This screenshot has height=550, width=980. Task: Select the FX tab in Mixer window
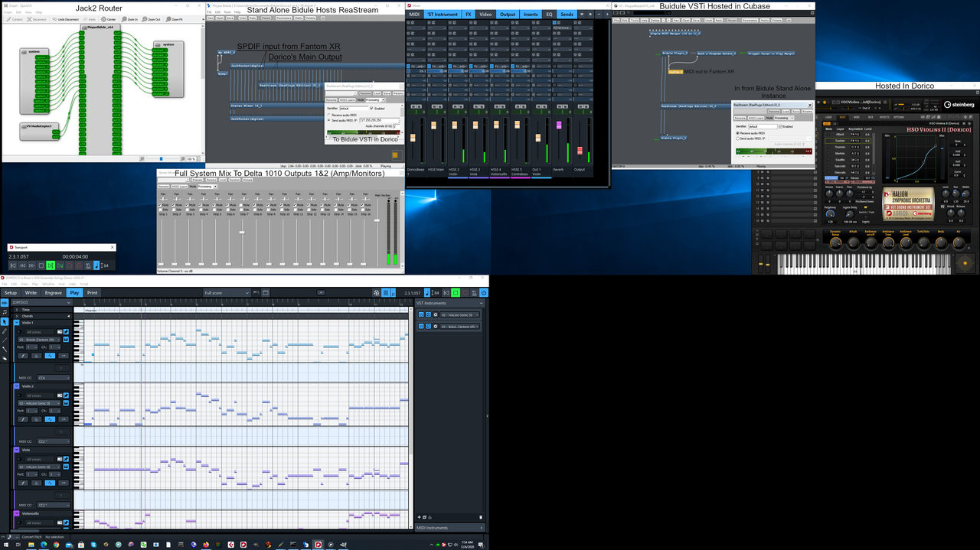(x=469, y=15)
